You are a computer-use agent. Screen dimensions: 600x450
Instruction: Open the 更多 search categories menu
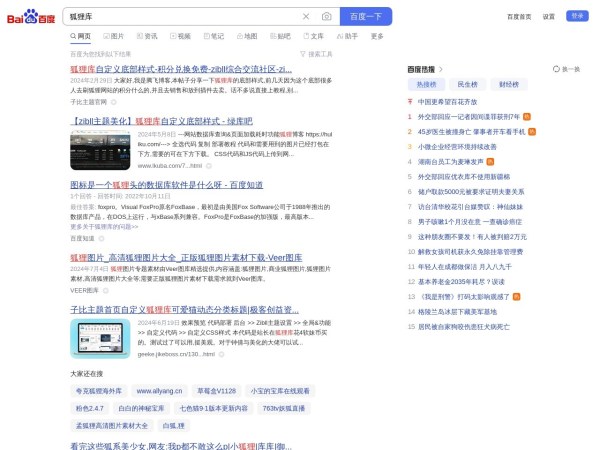[377, 36]
